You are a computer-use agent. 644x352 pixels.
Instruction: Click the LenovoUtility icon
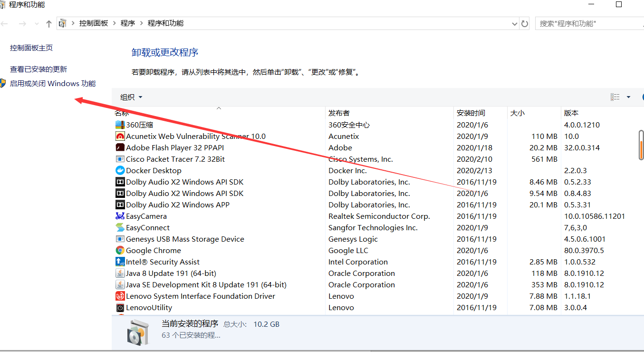pyautogui.click(x=120, y=307)
